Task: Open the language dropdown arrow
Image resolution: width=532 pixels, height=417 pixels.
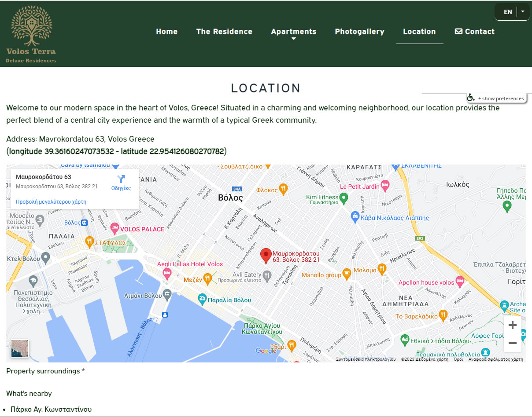Action: point(523,12)
